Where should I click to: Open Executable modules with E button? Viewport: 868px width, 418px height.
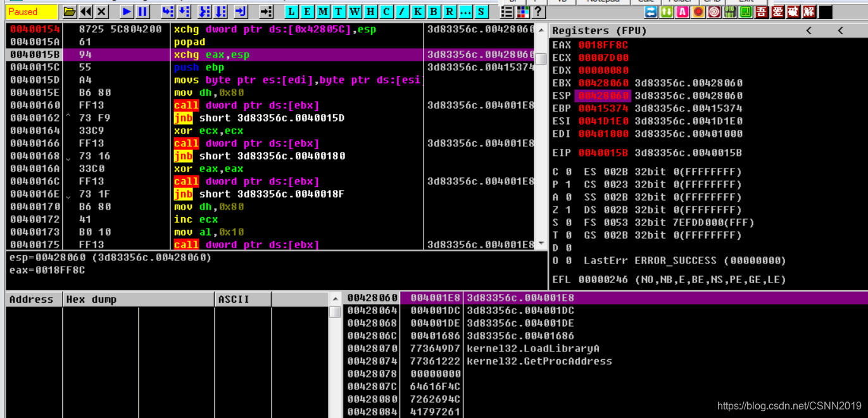(x=307, y=11)
